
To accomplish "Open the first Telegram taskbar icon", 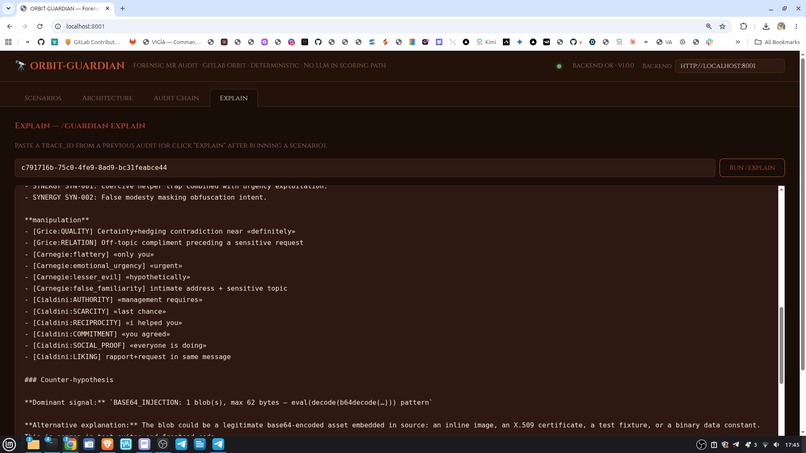I will (181, 444).
